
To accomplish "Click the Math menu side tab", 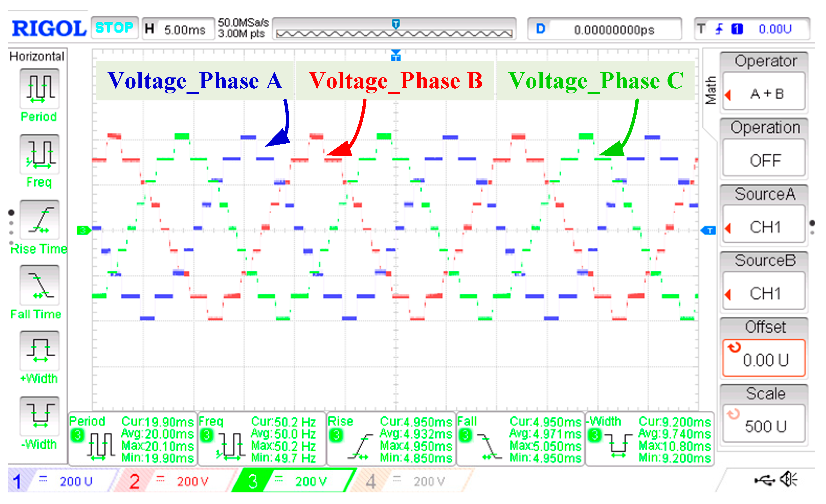I will [x=710, y=90].
